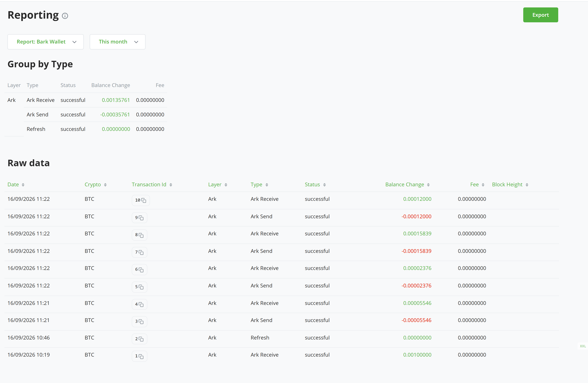588x383 pixels.
Task: Copy transaction ID 9
Action: tap(141, 218)
